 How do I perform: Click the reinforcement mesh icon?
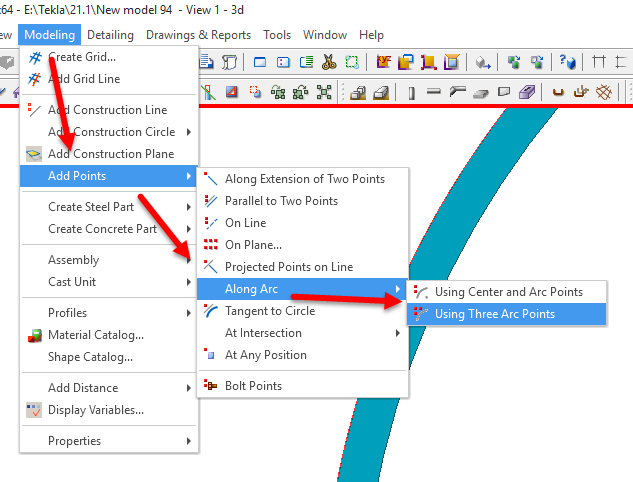click(604, 93)
